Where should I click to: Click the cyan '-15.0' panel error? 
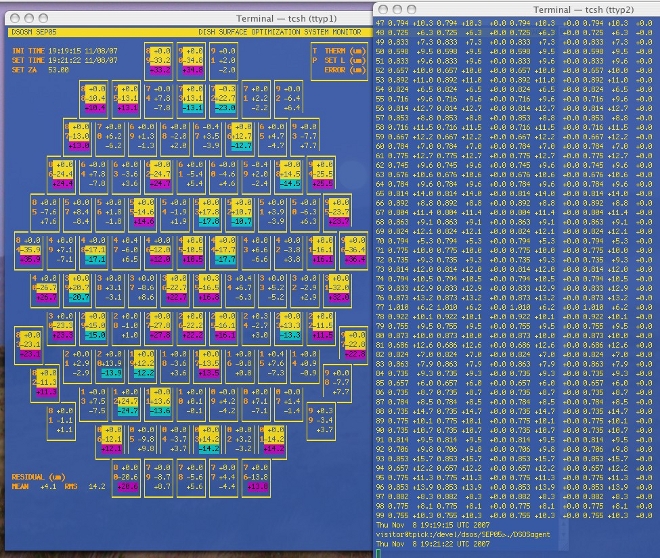(x=96, y=335)
